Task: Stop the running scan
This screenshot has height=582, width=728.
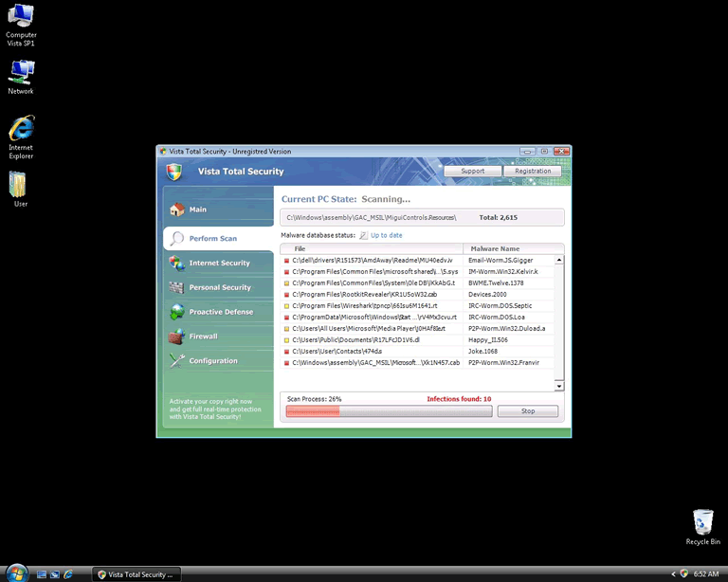Action: [527, 411]
